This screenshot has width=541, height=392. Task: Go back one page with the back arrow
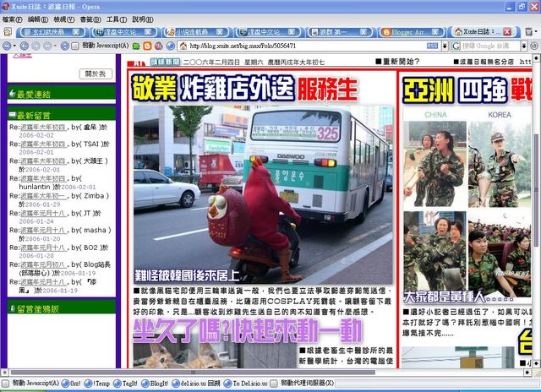(x=24, y=46)
